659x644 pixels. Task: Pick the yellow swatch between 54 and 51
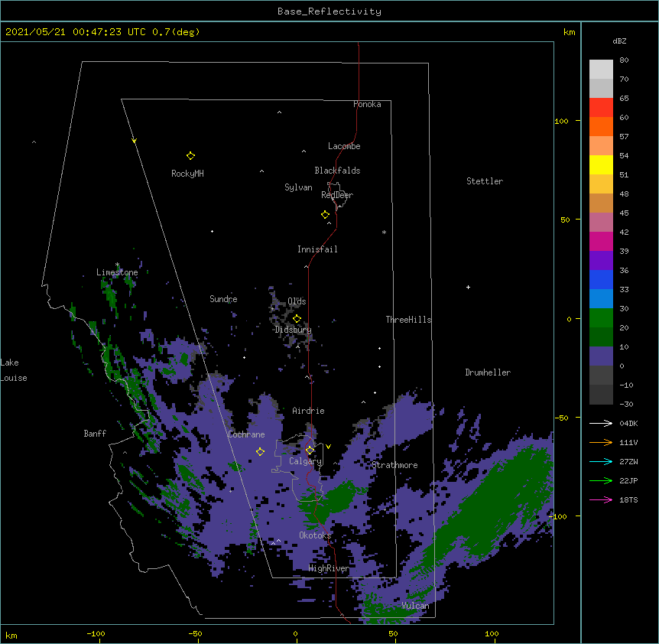(601, 164)
